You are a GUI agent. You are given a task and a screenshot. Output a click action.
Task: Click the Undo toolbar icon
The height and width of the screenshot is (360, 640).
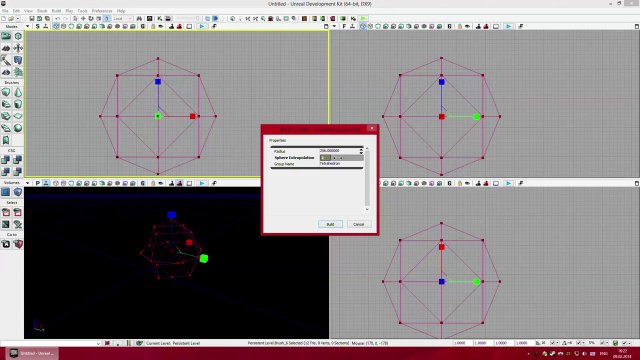pos(58,19)
